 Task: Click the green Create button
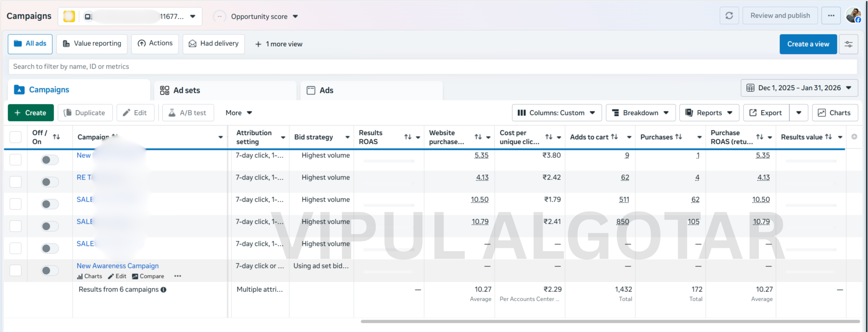[x=31, y=113]
